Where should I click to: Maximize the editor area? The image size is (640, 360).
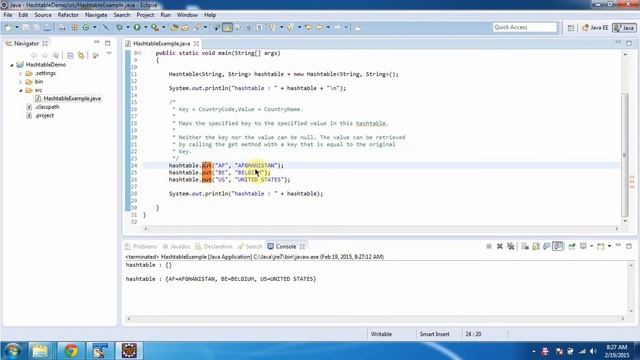(x=629, y=43)
